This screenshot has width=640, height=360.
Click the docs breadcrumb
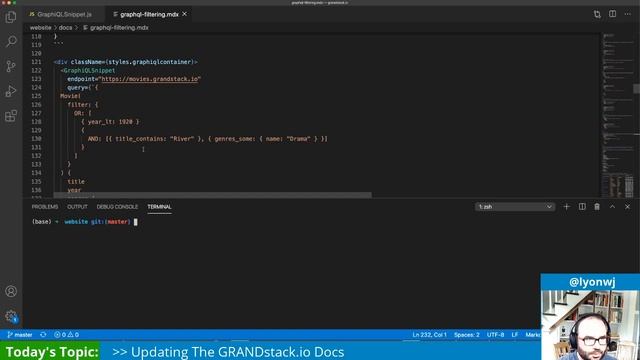coord(65,28)
